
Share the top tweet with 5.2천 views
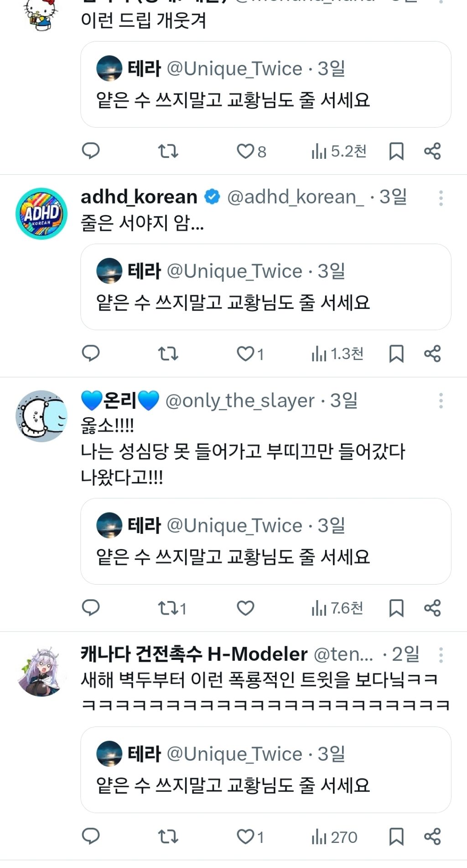(432, 151)
